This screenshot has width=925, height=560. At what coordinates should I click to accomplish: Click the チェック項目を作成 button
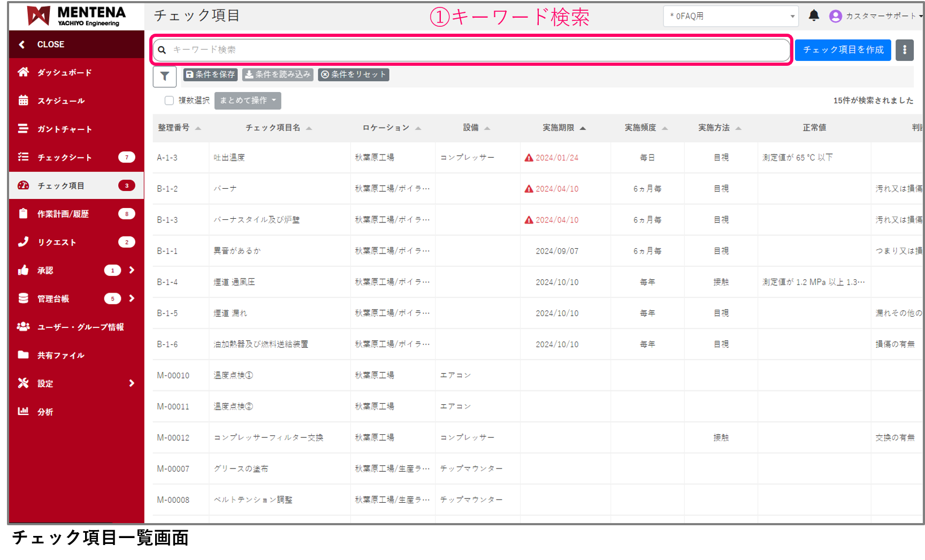(x=843, y=50)
